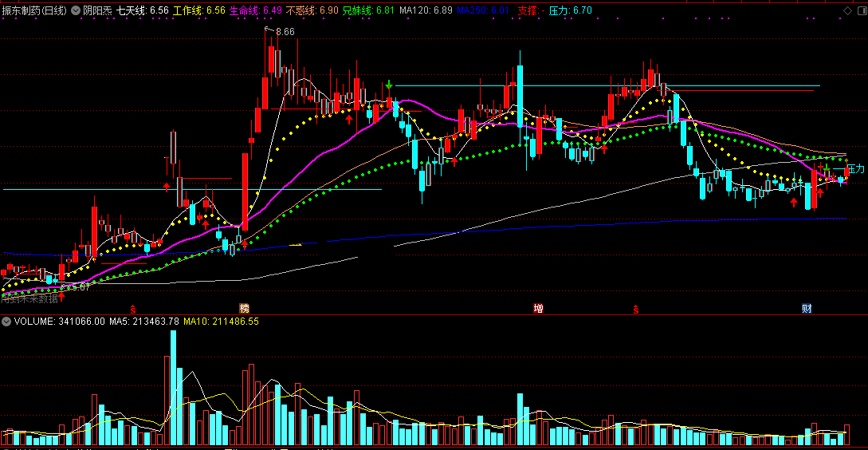Screen dimensions: 868x450
Task: Click the MA10: 211486.55 volume label
Action: tap(221, 321)
